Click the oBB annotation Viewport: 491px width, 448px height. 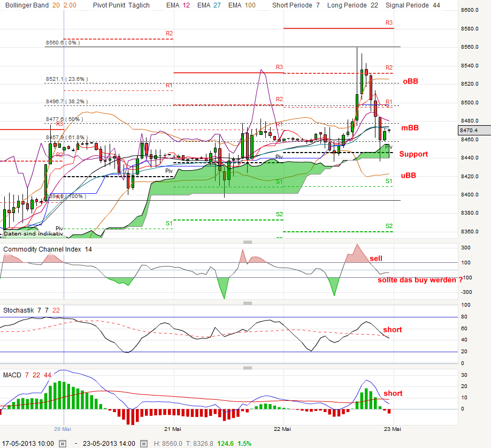(411, 81)
